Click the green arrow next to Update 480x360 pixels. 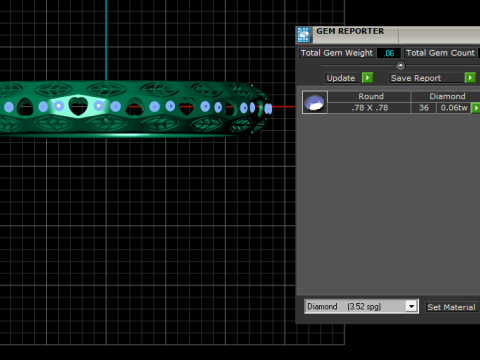click(367, 78)
